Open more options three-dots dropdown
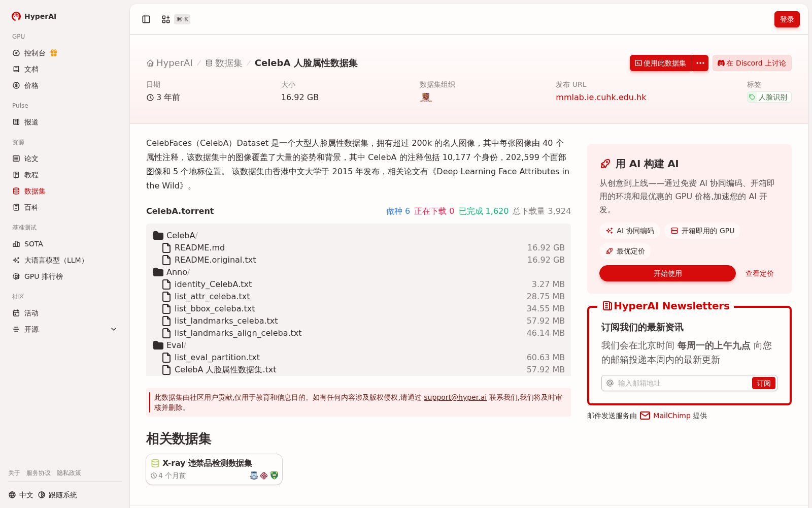 (x=700, y=63)
